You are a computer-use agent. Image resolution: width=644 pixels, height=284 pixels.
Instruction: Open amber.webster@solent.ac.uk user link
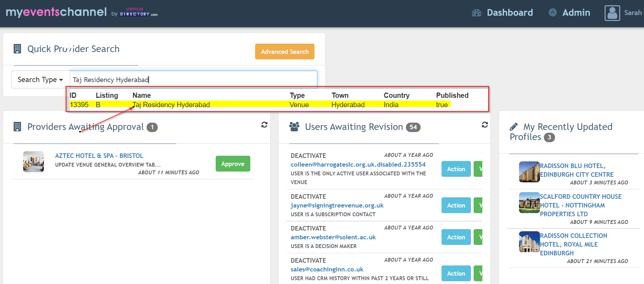point(333,237)
